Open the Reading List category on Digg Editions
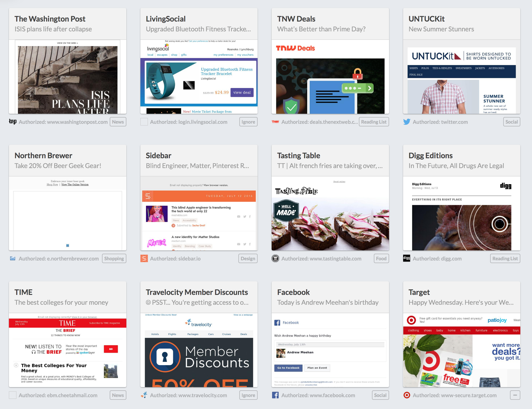 coord(505,258)
